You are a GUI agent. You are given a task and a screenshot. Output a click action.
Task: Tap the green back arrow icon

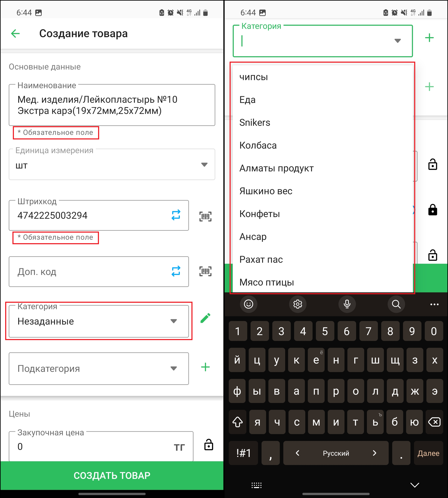(x=15, y=33)
